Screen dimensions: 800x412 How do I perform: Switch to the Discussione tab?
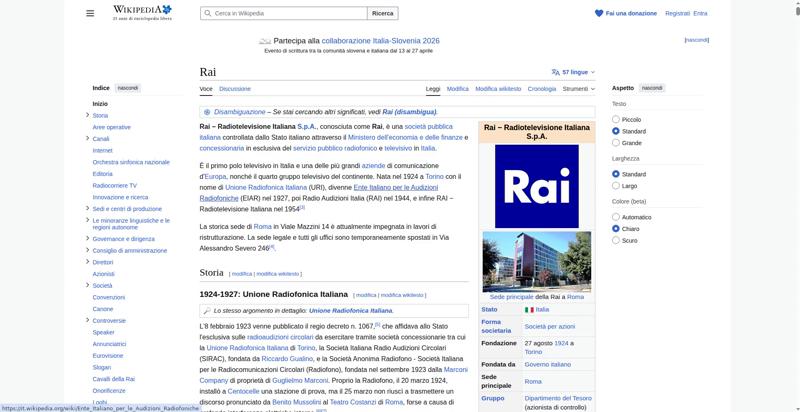coord(235,89)
